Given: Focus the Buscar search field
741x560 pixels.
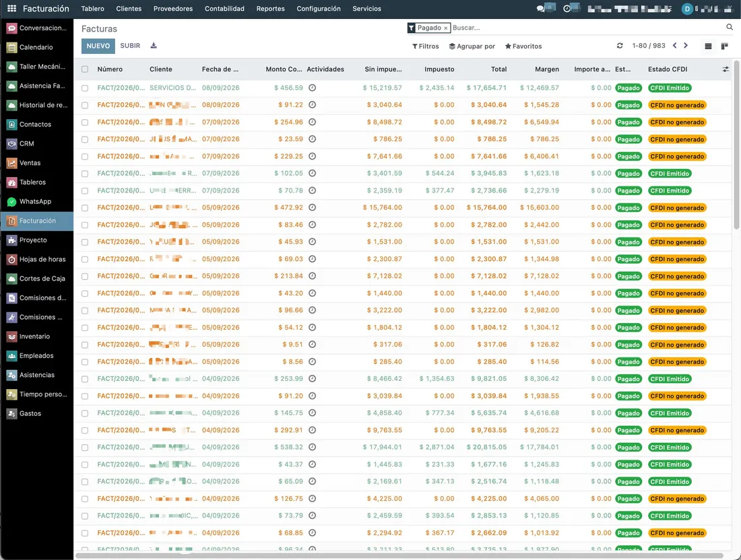Looking at the screenshot, I should point(587,28).
